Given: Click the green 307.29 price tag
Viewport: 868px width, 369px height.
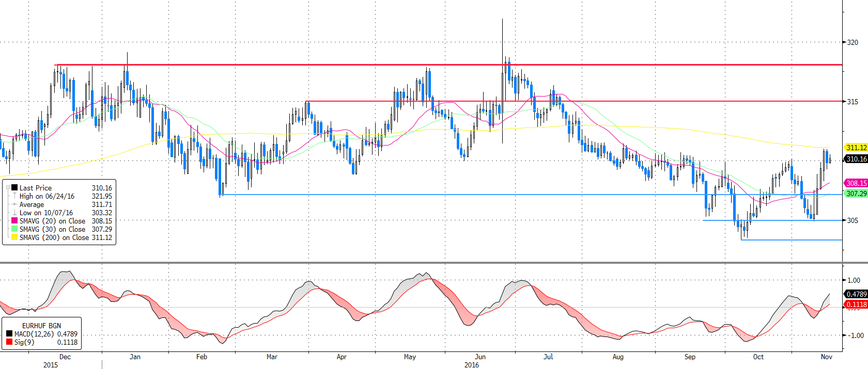Looking at the screenshot, I should coord(856,194).
